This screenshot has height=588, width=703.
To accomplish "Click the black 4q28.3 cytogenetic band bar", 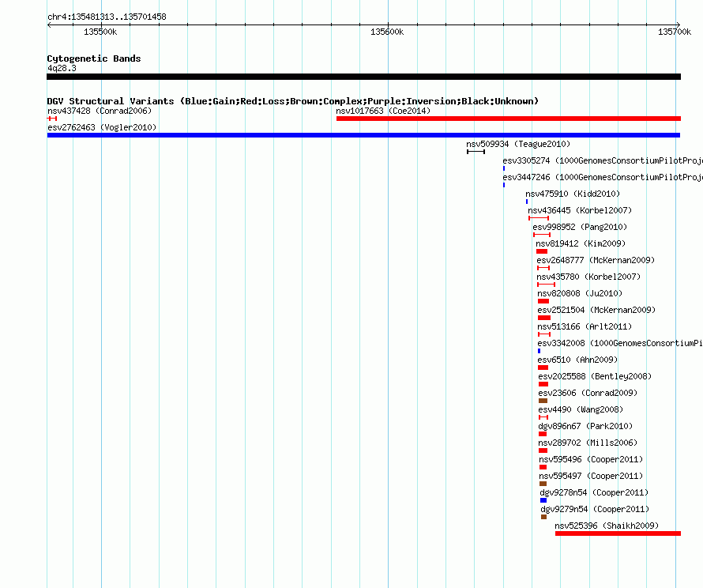I will point(363,77).
